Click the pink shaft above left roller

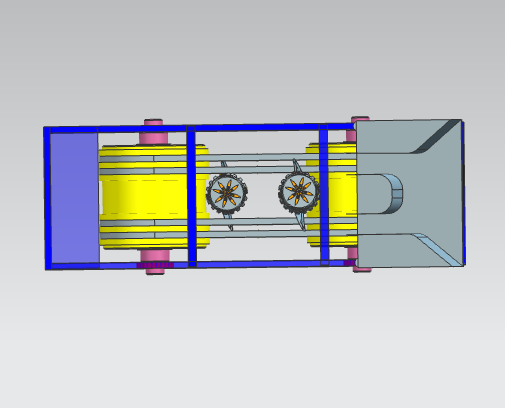153,132
